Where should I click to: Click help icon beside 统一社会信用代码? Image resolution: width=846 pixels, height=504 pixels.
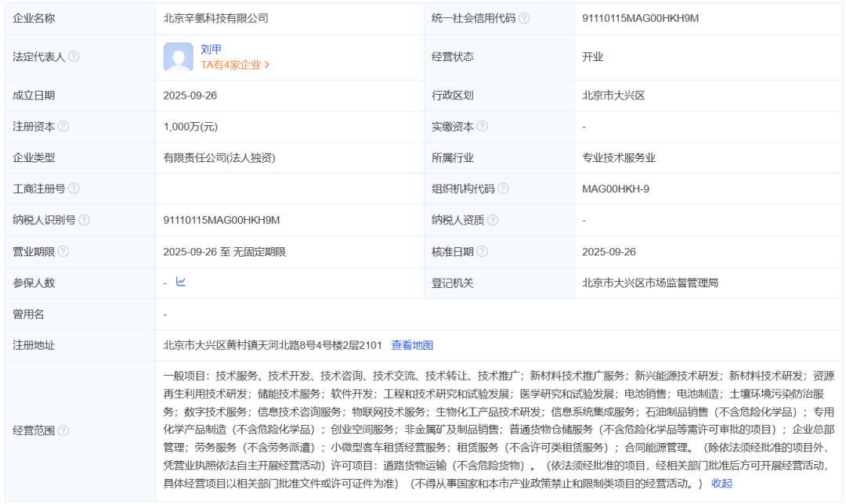pyautogui.click(x=524, y=18)
